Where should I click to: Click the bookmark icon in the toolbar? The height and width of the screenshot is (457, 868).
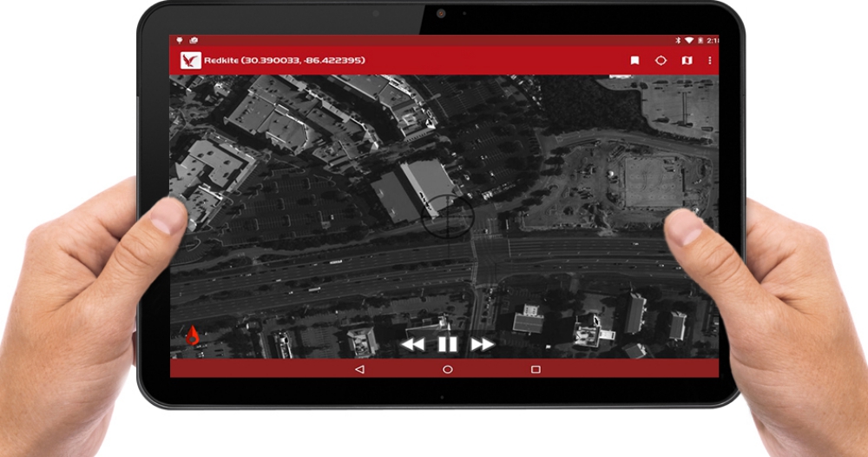(x=635, y=61)
